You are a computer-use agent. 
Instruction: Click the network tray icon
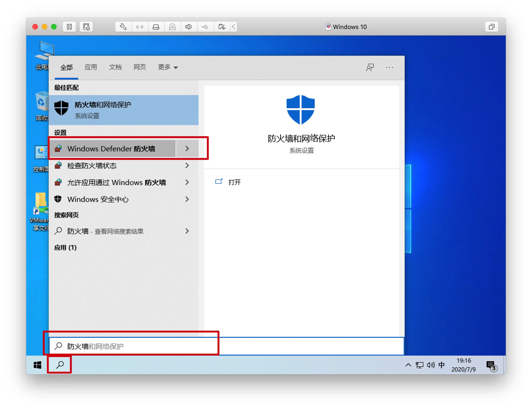pyautogui.click(x=419, y=365)
